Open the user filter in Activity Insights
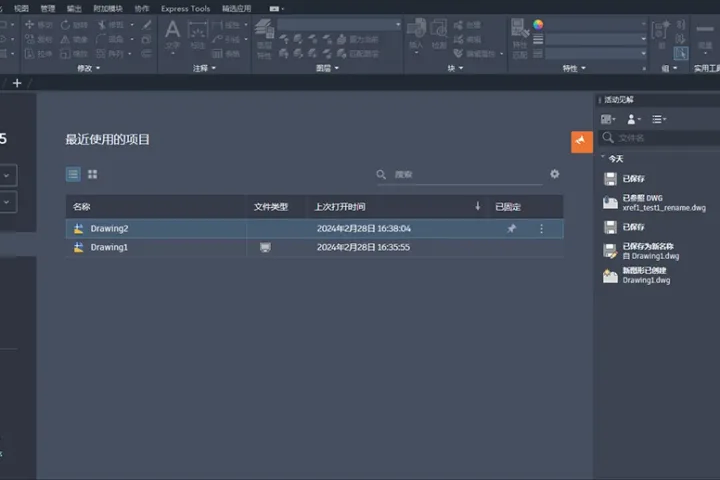The height and width of the screenshot is (480, 720). 633,119
